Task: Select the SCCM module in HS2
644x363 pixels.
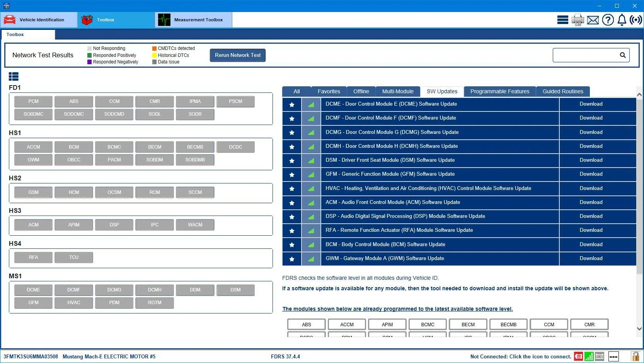Action: 195,192
